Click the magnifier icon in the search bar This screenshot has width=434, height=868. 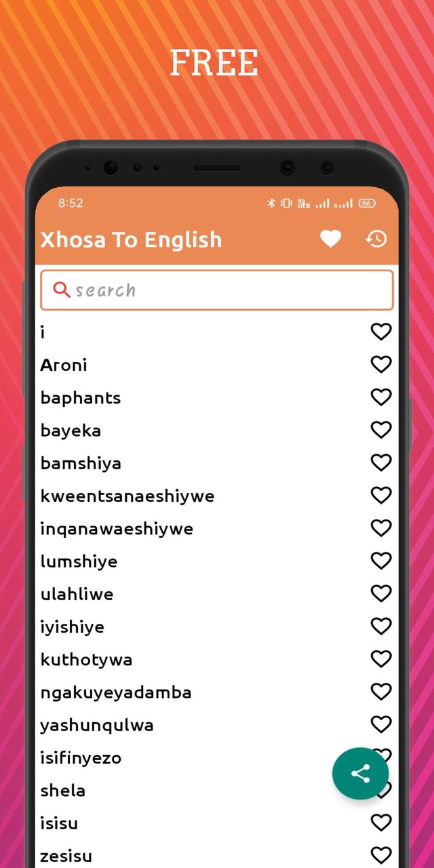(x=62, y=290)
